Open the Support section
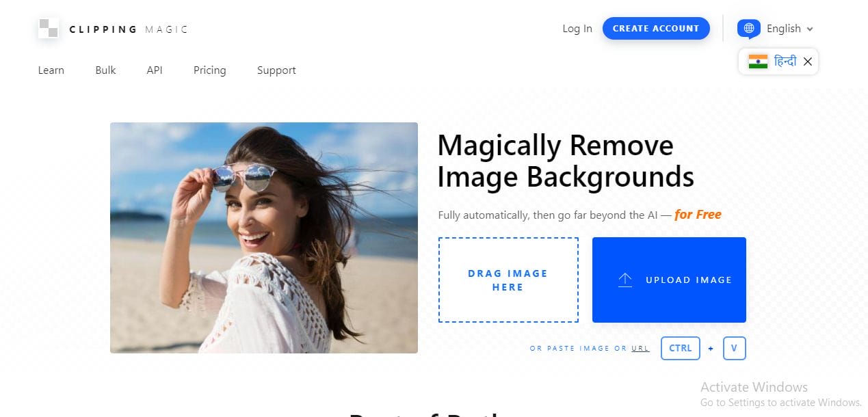Screen dimensions: 868x417 (x=276, y=70)
